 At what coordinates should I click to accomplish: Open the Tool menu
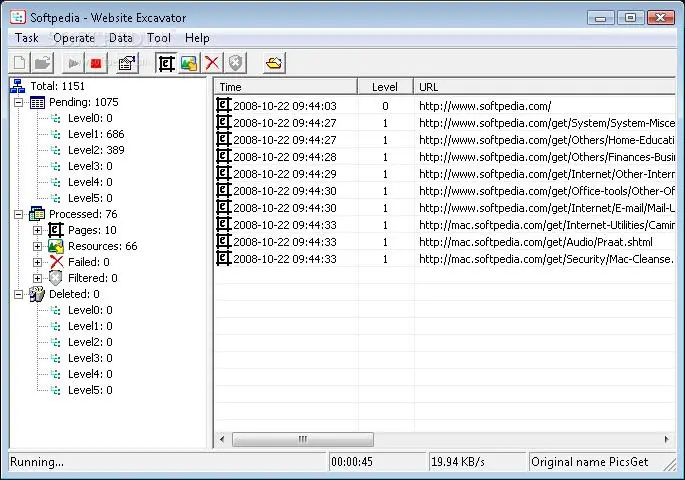click(x=159, y=38)
